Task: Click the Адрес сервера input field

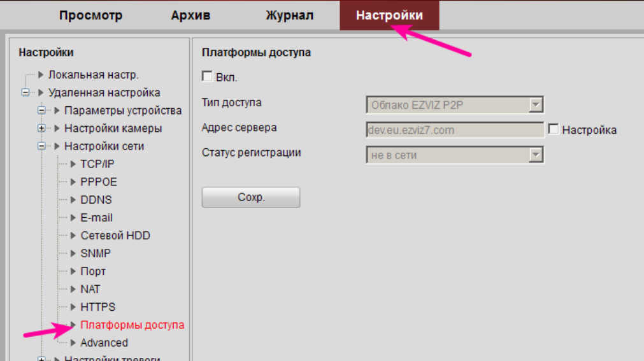Action: coord(455,130)
